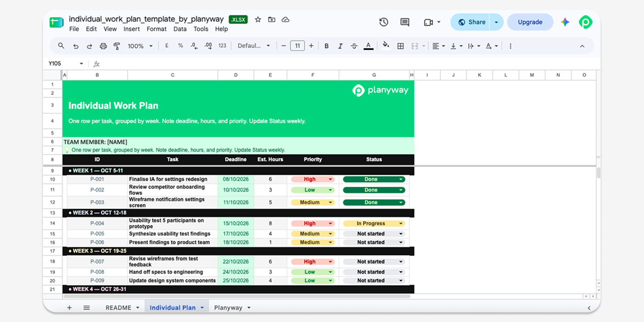Image resolution: width=644 pixels, height=322 pixels.
Task: Increase decimal places
Action: 208,46
